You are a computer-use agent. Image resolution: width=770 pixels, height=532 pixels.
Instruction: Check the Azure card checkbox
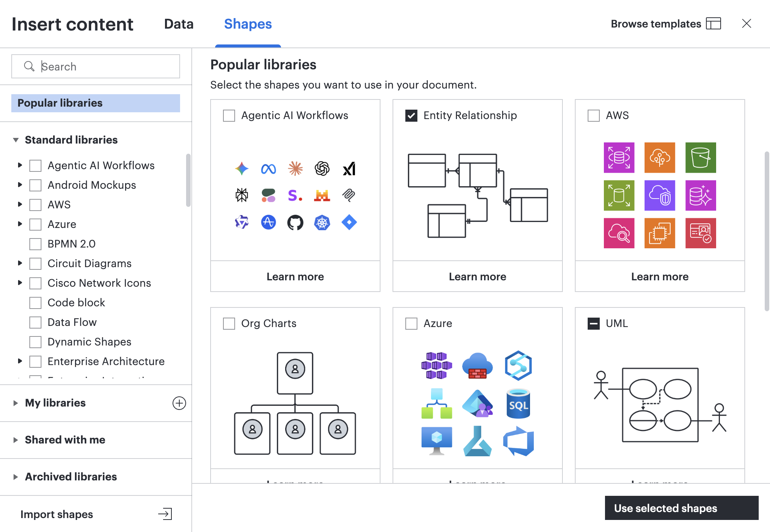(411, 324)
